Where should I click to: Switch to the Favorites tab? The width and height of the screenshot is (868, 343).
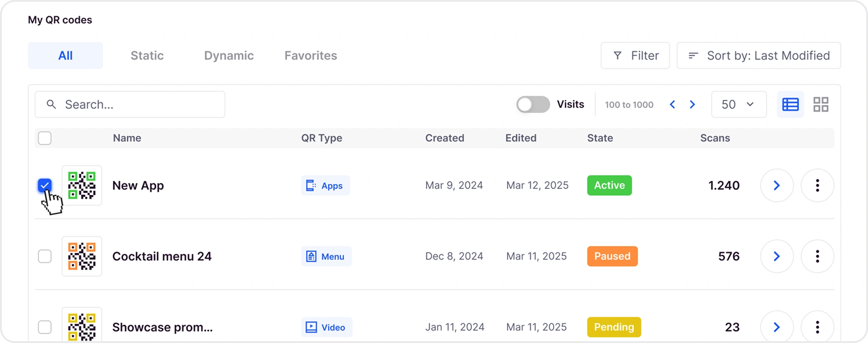click(310, 56)
